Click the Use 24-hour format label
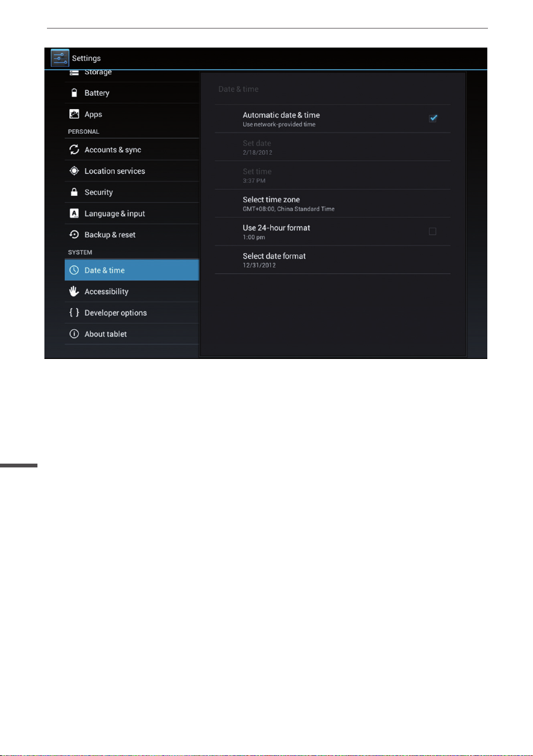The width and height of the screenshot is (533, 756). (x=277, y=228)
